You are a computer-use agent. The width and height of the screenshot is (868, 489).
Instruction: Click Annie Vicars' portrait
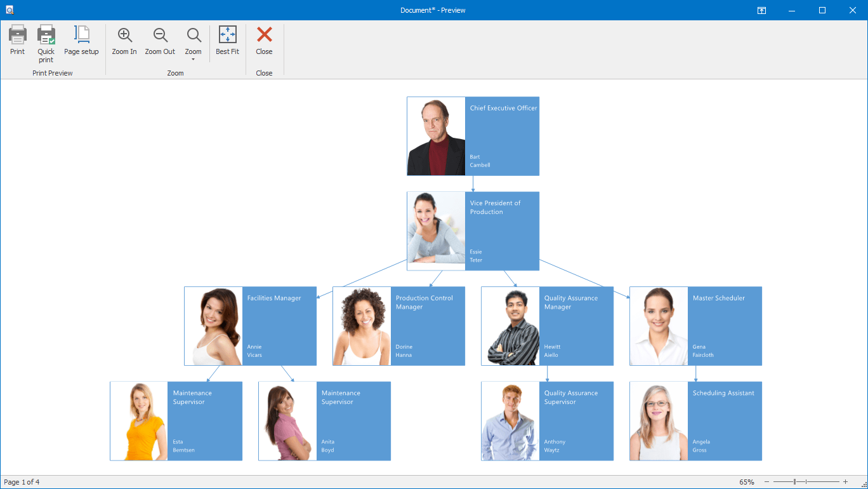tap(213, 326)
